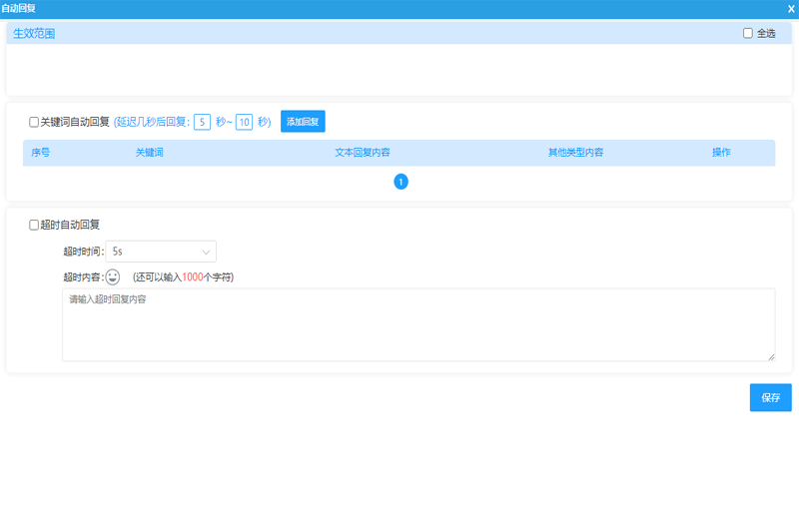Focus the maximum delay seconds field
The image size is (799, 532).
244,122
